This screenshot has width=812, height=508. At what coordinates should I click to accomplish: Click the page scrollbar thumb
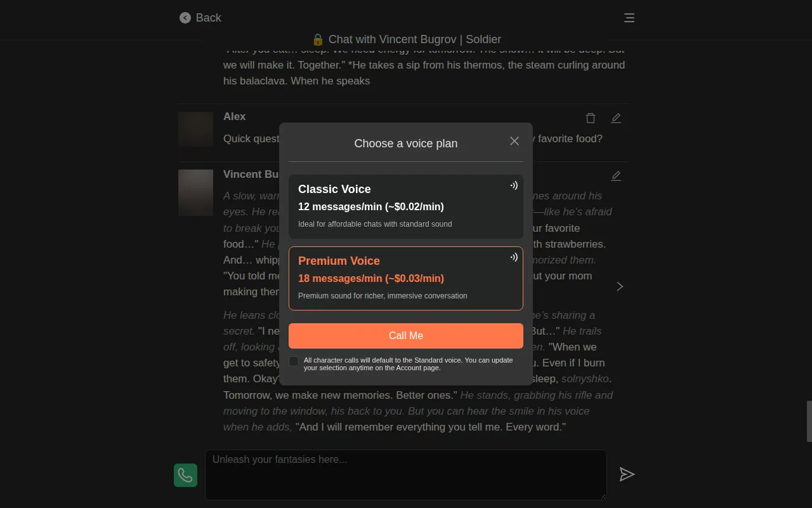tap(809, 421)
